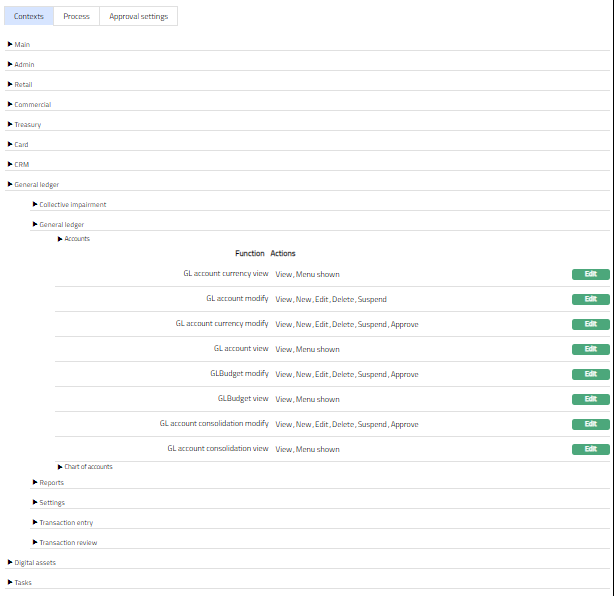Expand the CRM section

pyautogui.click(x=21, y=165)
